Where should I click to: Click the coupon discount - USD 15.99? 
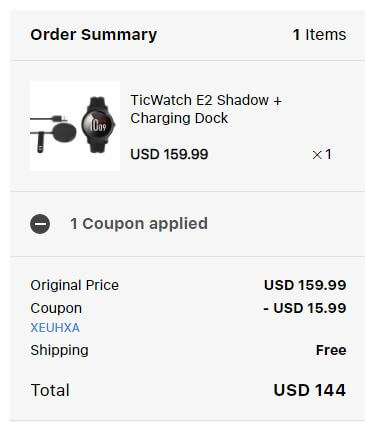coord(305,308)
